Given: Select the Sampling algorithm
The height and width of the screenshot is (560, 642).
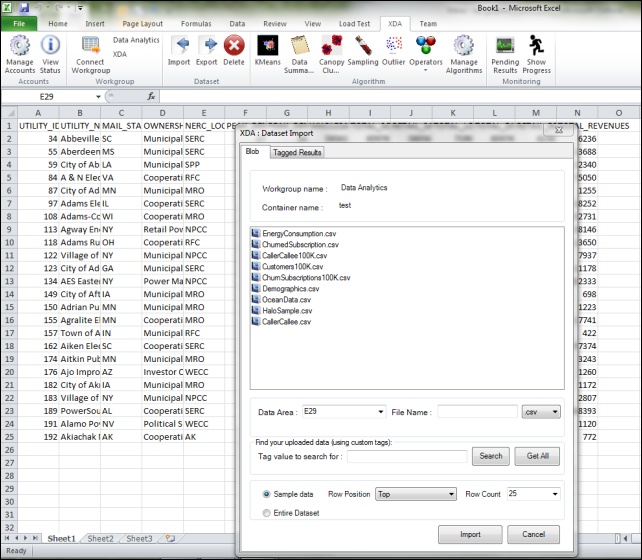Looking at the screenshot, I should (x=363, y=51).
